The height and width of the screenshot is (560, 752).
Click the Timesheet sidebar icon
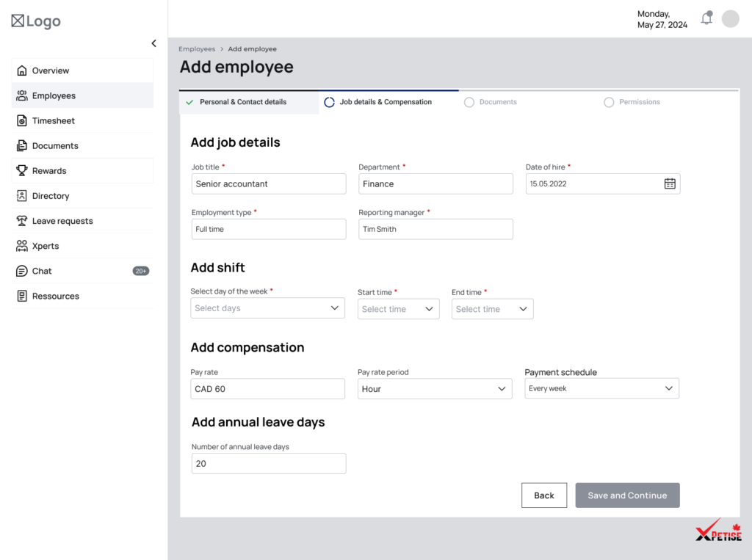point(22,121)
